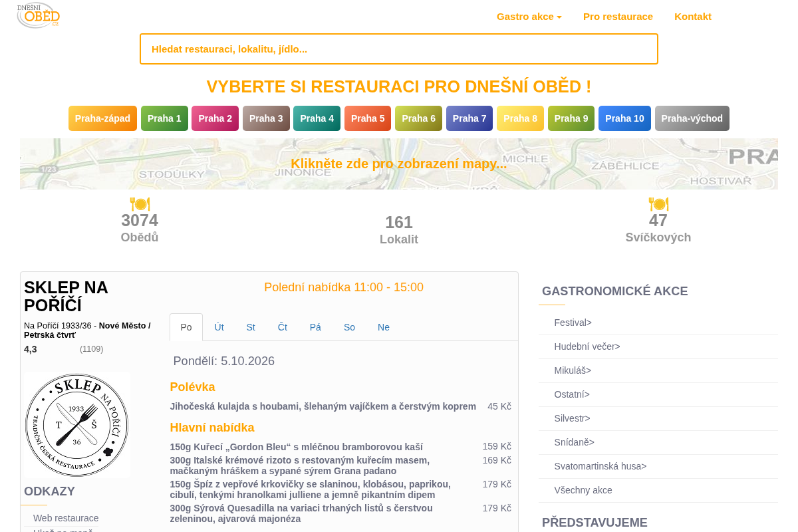Open the Mikuláš> event link
Screen dimensions: 798x532
(x=573, y=370)
